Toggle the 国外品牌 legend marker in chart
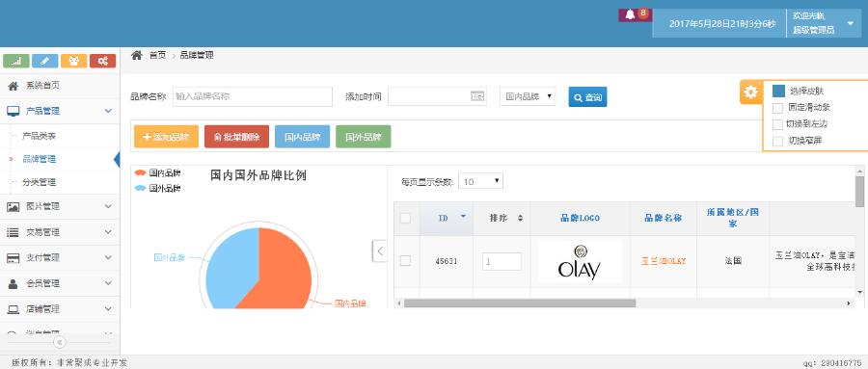Screen dimensions: 868x369 tap(141, 189)
